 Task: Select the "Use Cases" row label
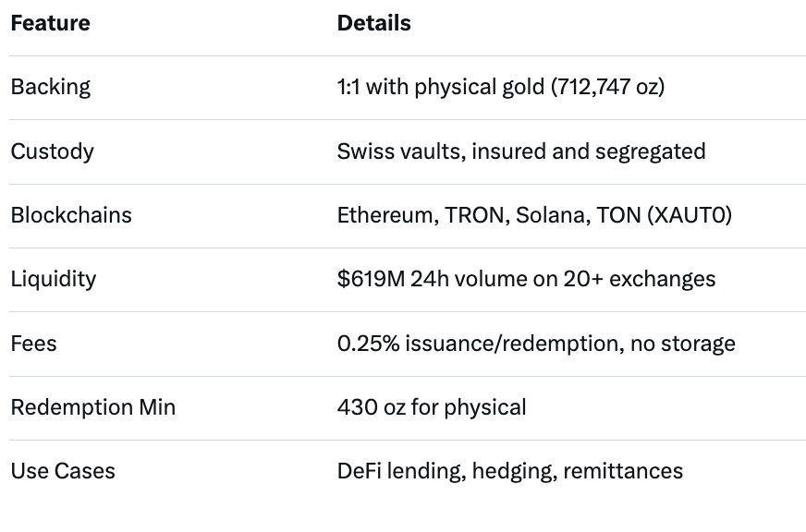coord(63,471)
